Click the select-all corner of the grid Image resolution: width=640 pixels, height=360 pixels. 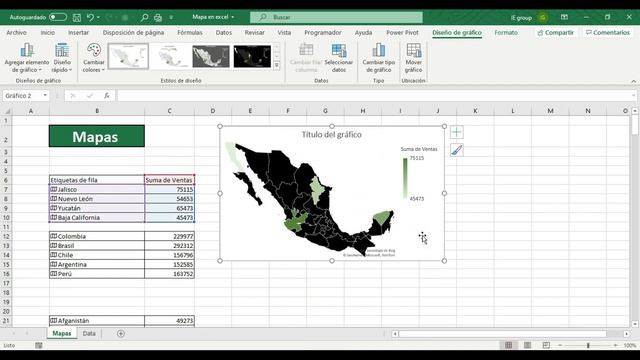point(7,111)
